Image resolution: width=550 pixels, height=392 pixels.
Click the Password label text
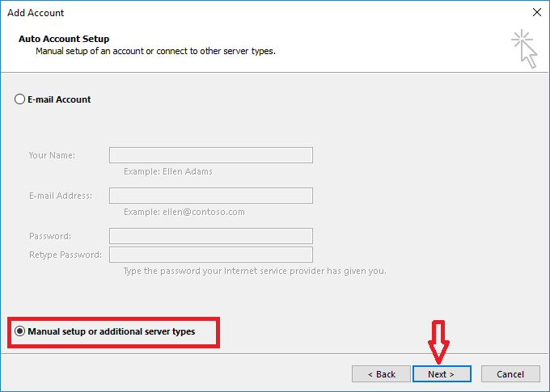pos(50,236)
